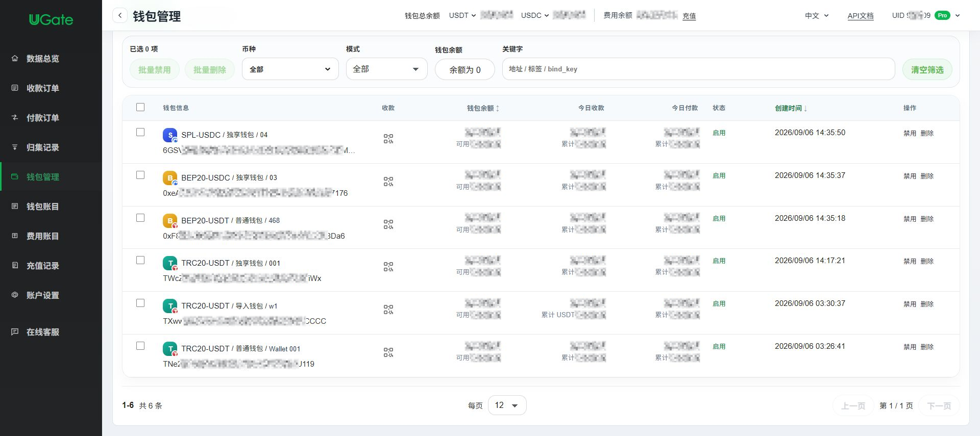This screenshot has height=436, width=980.
Task: Check the SPL-USDC wallet 04 row
Action: pyautogui.click(x=140, y=132)
